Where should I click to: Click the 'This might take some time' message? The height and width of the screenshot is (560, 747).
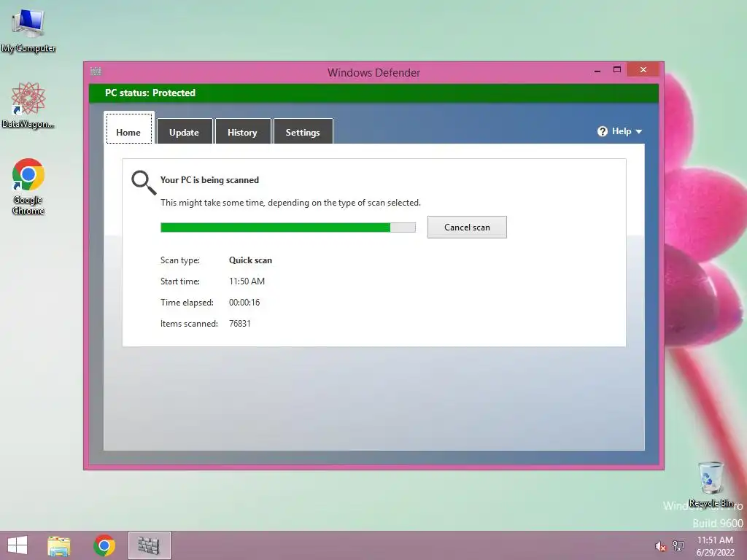[x=290, y=203]
